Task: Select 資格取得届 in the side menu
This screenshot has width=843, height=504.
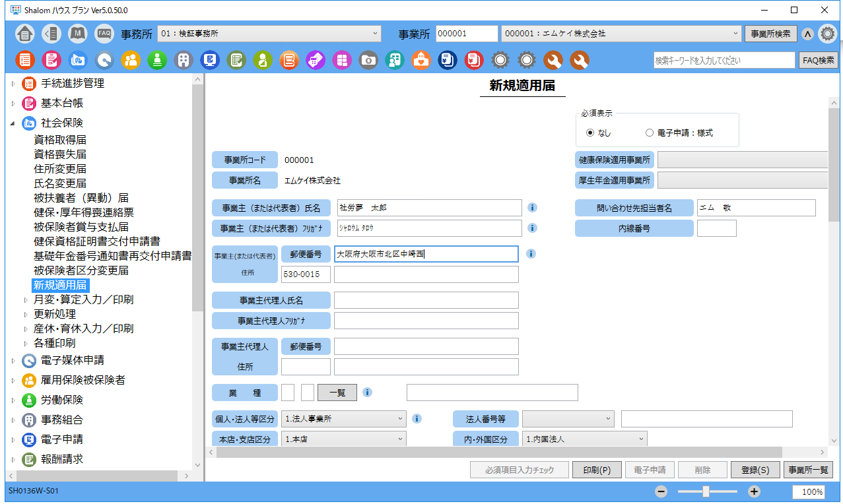Action: pyautogui.click(x=60, y=140)
